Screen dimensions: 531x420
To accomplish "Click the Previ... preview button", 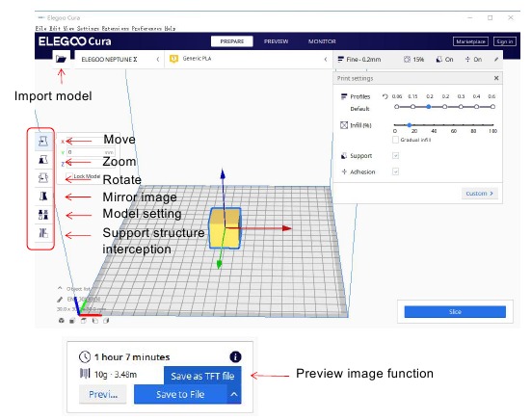I will pyautogui.click(x=103, y=394).
